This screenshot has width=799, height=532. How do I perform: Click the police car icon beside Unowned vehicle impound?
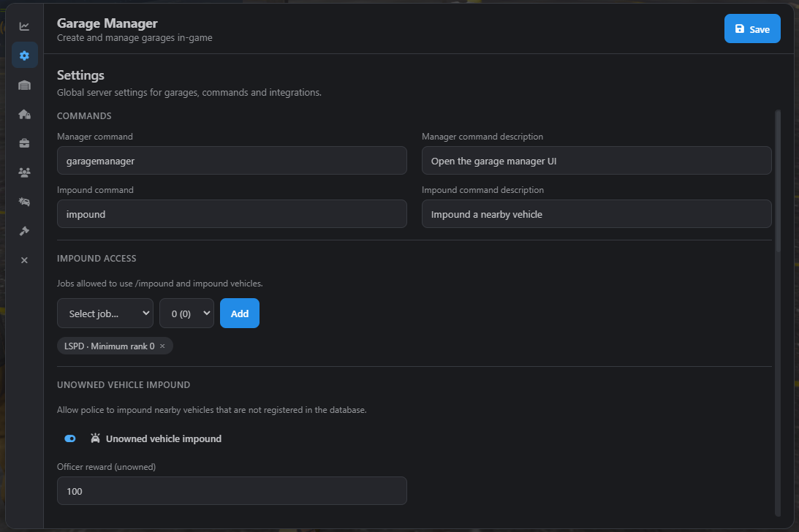[x=95, y=438]
